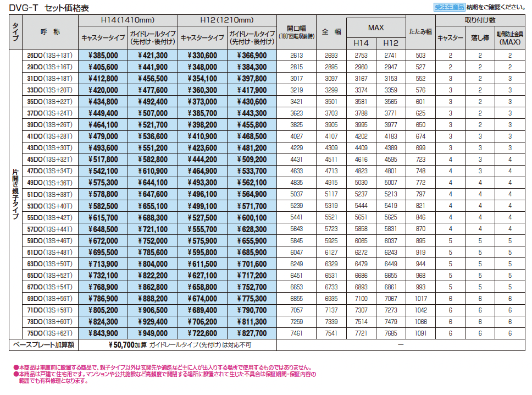Click the 取り付け数 header cell
Screen dimensions: 532x395
(480, 20)
